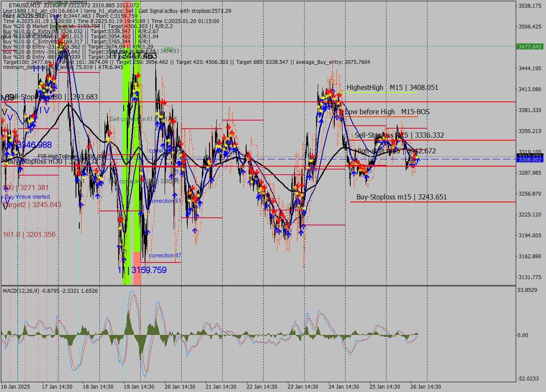Click the Sell-Stoploss m30 | 3393.683 label
The image size is (546, 392).
[x=52, y=97]
